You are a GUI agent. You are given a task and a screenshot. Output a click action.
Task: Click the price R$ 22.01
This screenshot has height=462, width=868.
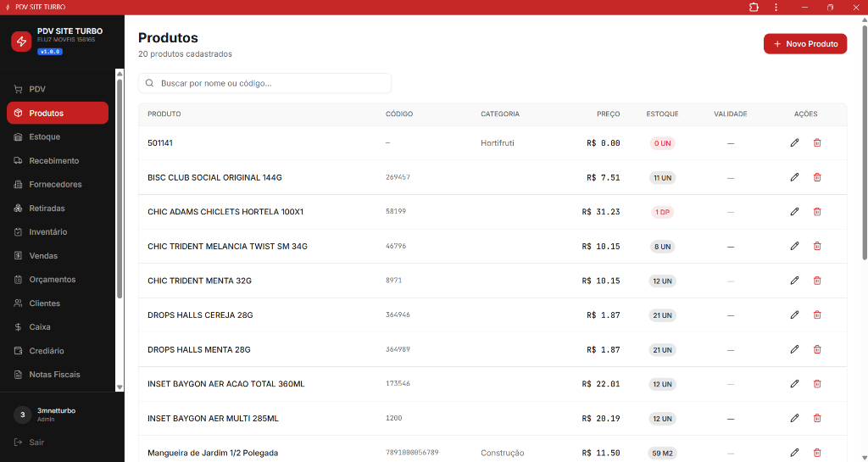point(601,383)
